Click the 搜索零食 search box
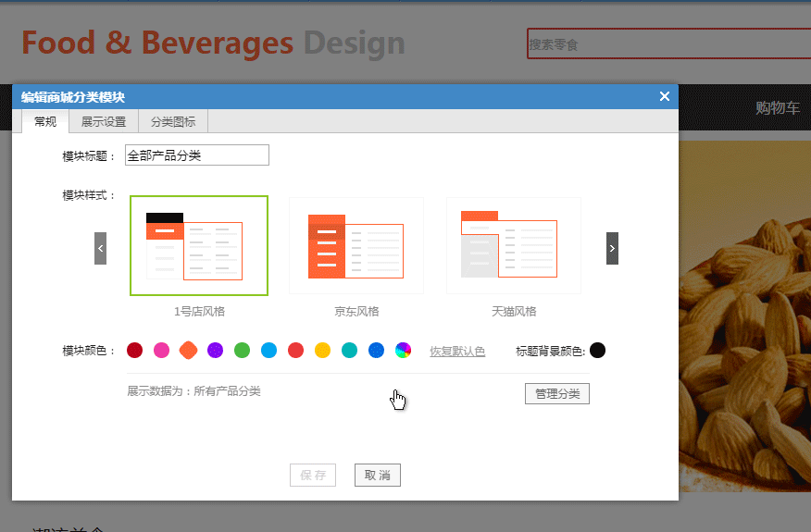811x532 pixels. [668, 43]
